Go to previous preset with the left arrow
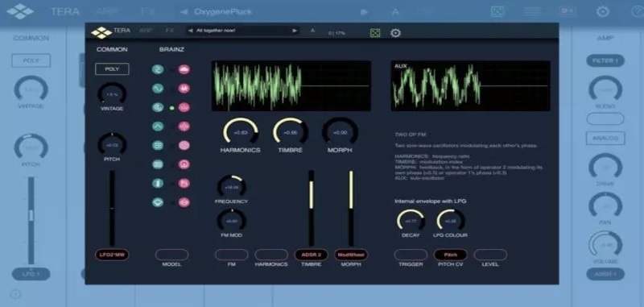The width and height of the screenshot is (644, 307). 191,31
